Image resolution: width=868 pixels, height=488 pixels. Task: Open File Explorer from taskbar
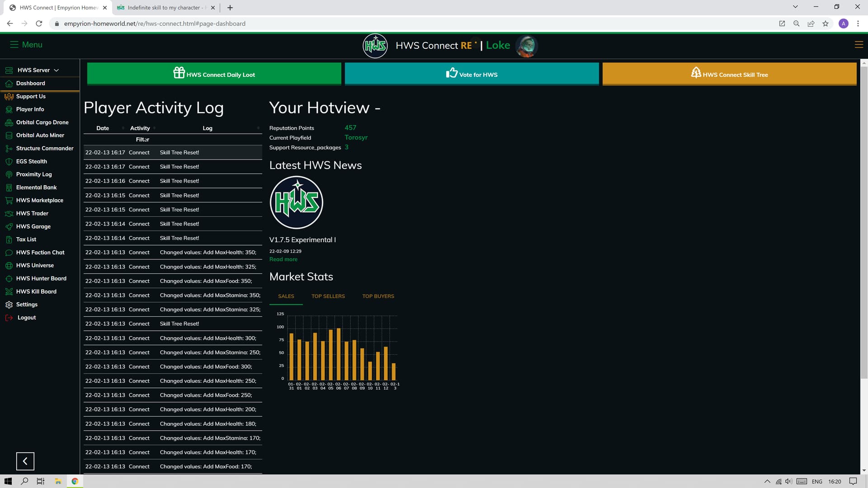click(58, 481)
